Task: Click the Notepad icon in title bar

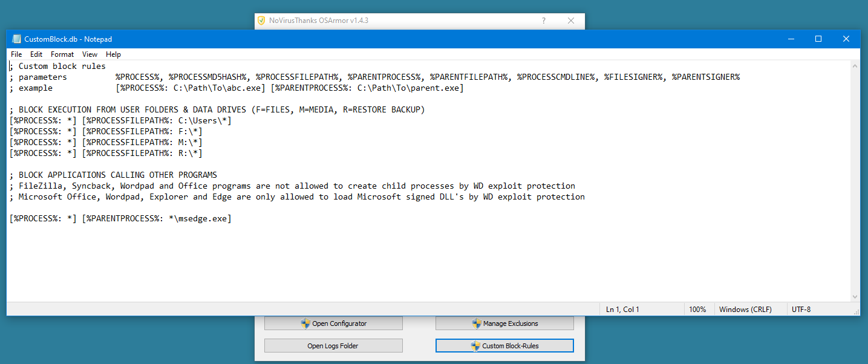Action: (x=16, y=39)
